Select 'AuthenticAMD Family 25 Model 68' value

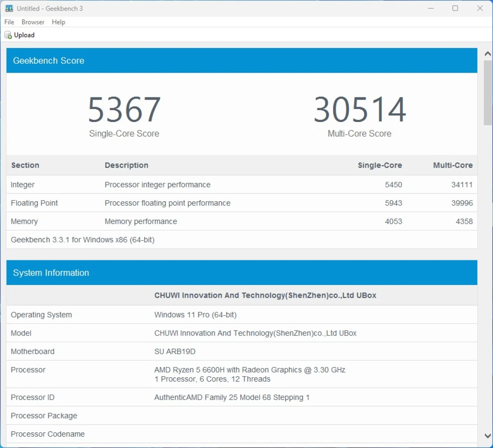tap(232, 397)
